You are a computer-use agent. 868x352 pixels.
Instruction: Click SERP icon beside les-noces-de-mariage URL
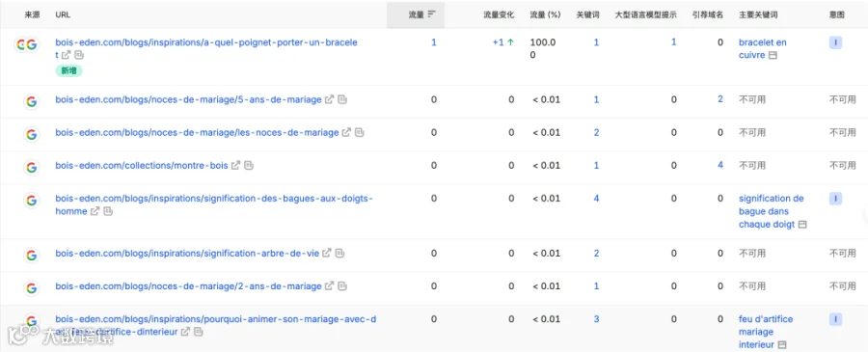[360, 133]
